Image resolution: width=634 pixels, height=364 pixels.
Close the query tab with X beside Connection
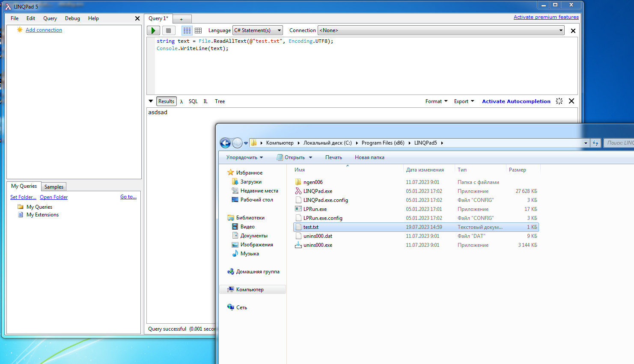click(x=573, y=30)
